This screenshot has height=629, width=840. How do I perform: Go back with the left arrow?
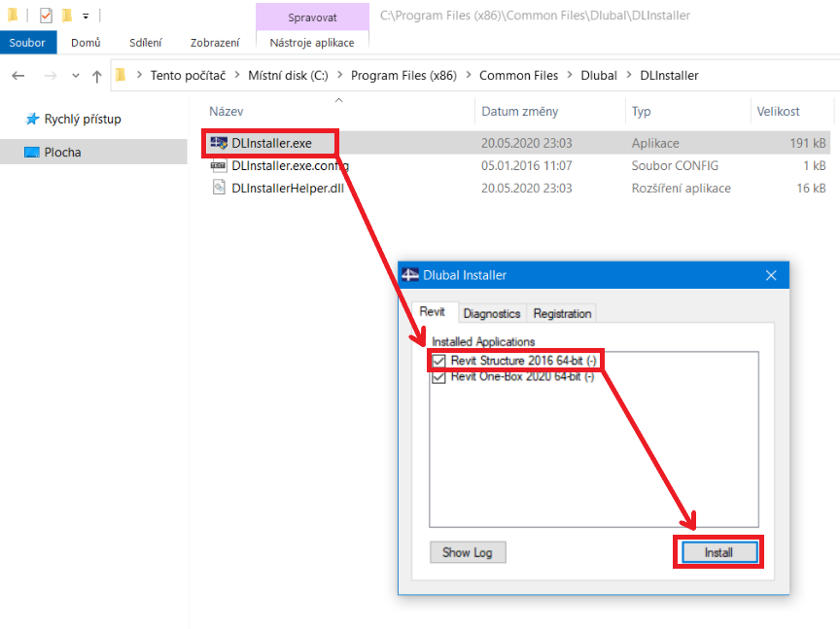pos(18,76)
